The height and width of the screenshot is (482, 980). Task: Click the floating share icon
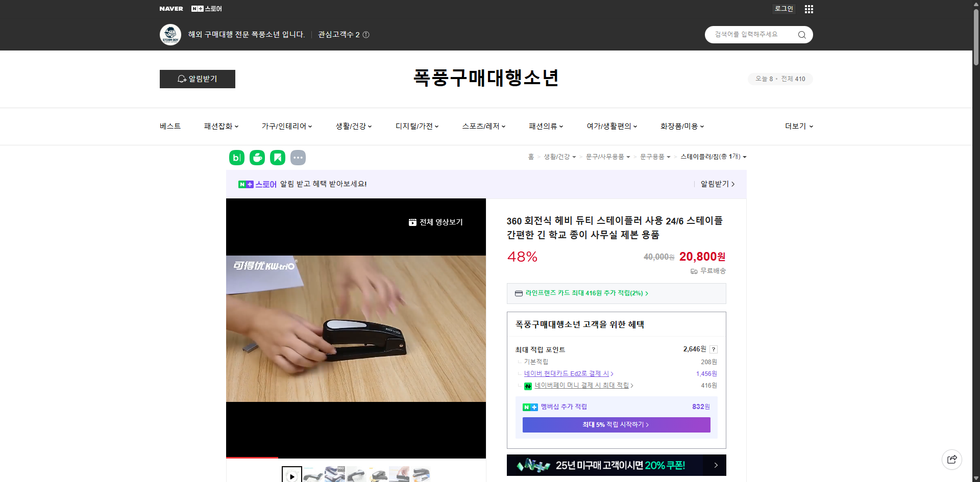(952, 459)
